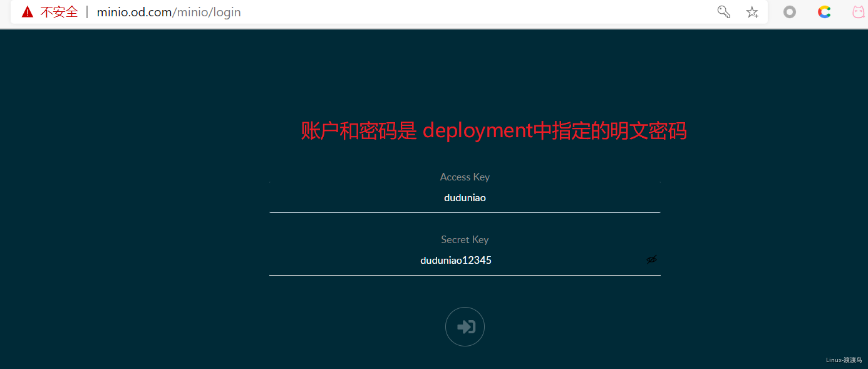Open the gray circle browser extension
Viewport: 868px width, 369px height.
click(x=790, y=12)
